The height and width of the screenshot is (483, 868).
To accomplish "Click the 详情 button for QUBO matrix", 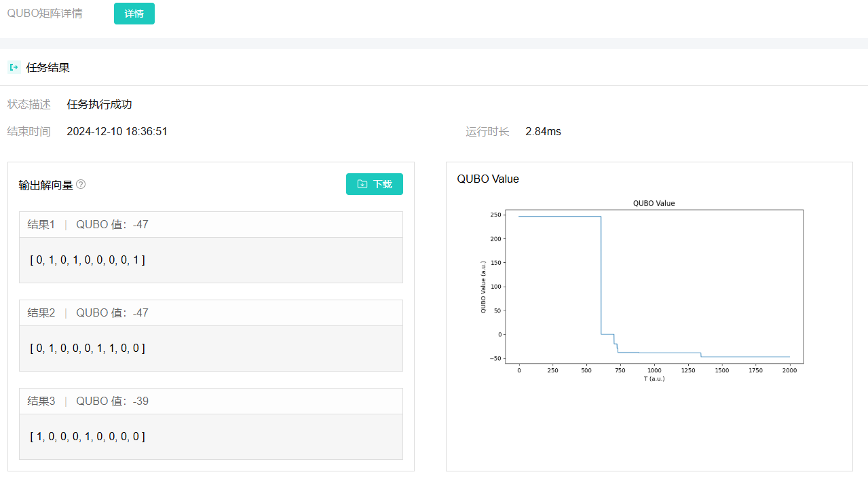I will pyautogui.click(x=134, y=14).
